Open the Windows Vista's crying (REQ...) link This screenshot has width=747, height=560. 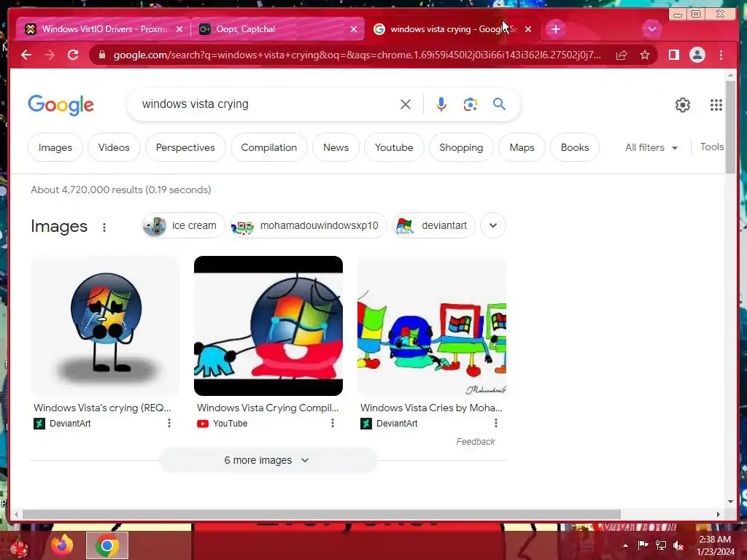click(x=102, y=408)
